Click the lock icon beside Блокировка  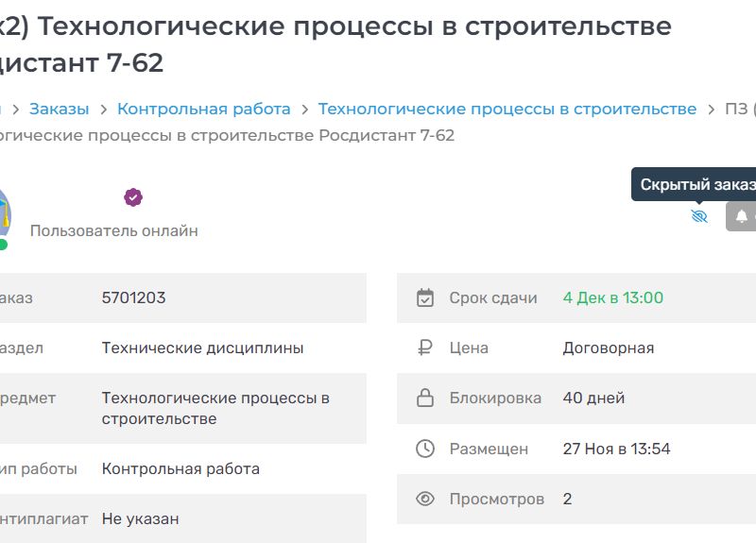(425, 399)
